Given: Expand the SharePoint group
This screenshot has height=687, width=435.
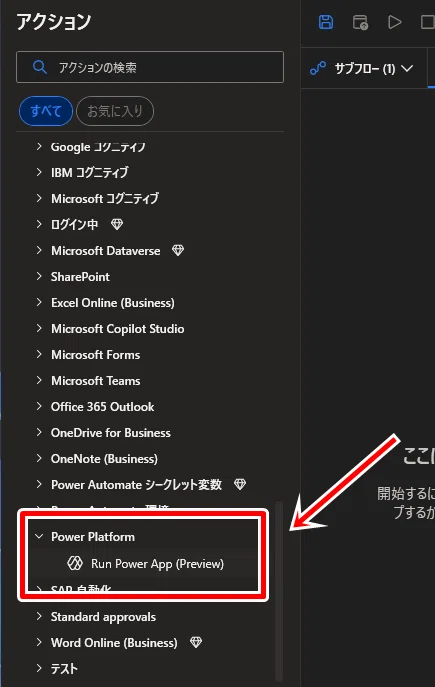Looking at the screenshot, I should [x=39, y=276].
